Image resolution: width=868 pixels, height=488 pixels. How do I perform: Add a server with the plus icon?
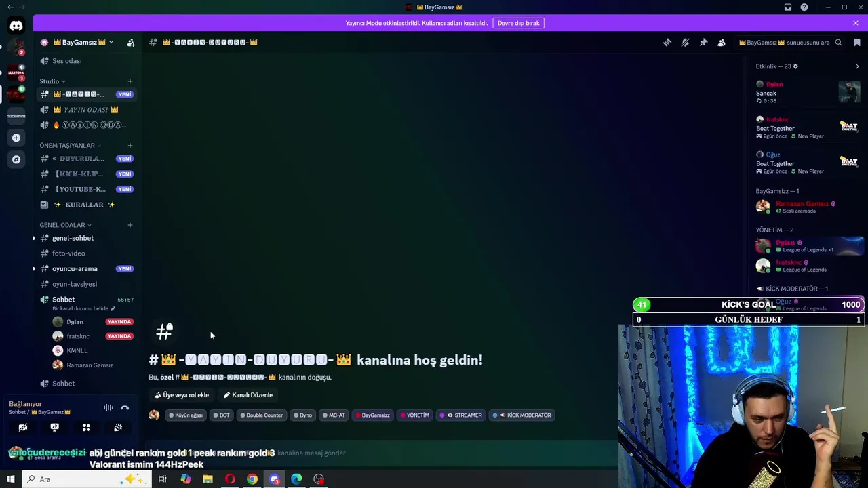[x=16, y=138]
